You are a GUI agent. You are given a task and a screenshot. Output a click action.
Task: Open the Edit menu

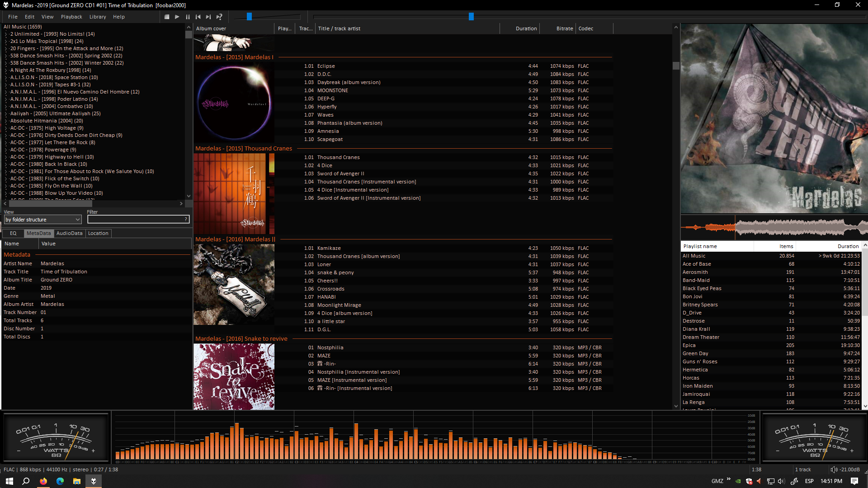point(29,17)
